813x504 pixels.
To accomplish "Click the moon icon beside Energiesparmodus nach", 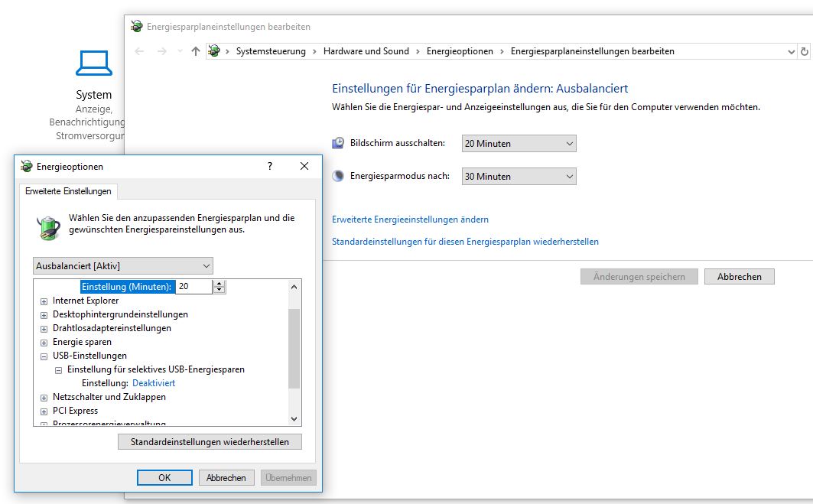I will click(339, 176).
